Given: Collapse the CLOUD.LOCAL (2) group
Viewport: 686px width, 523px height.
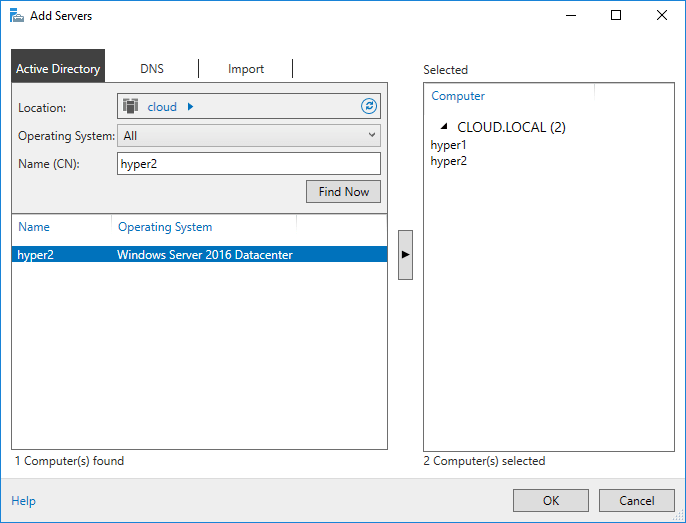Looking at the screenshot, I should click(x=444, y=126).
